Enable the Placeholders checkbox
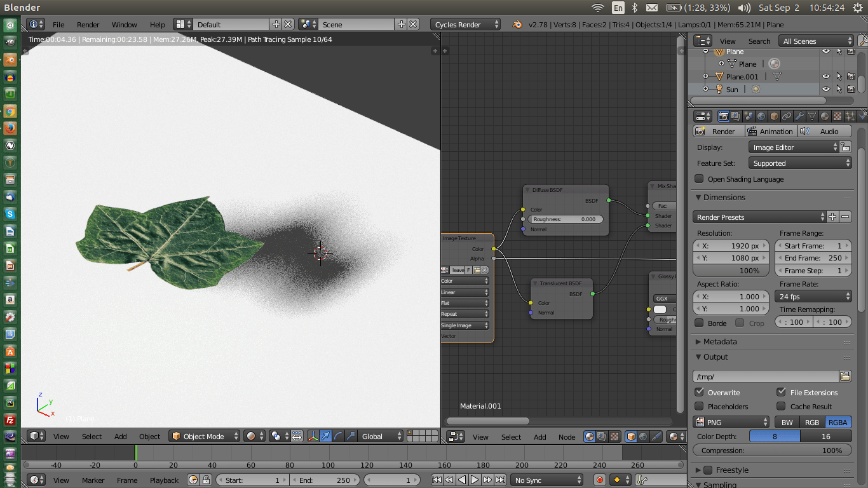 699,406
